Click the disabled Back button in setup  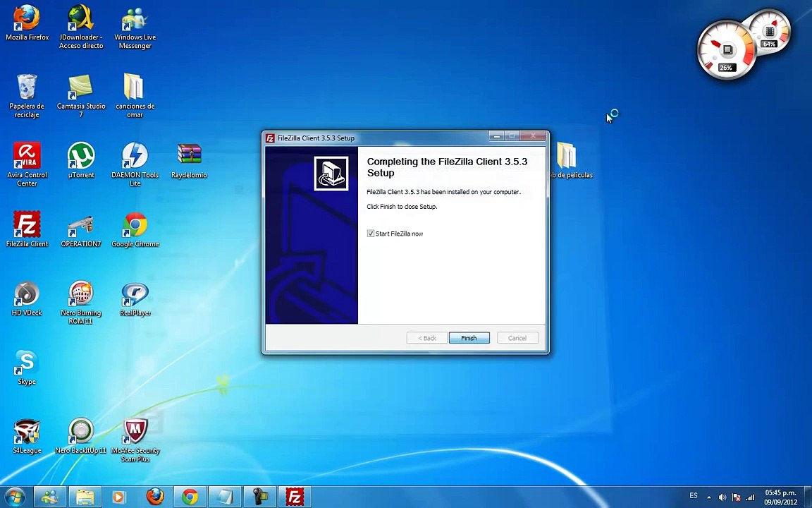point(426,338)
